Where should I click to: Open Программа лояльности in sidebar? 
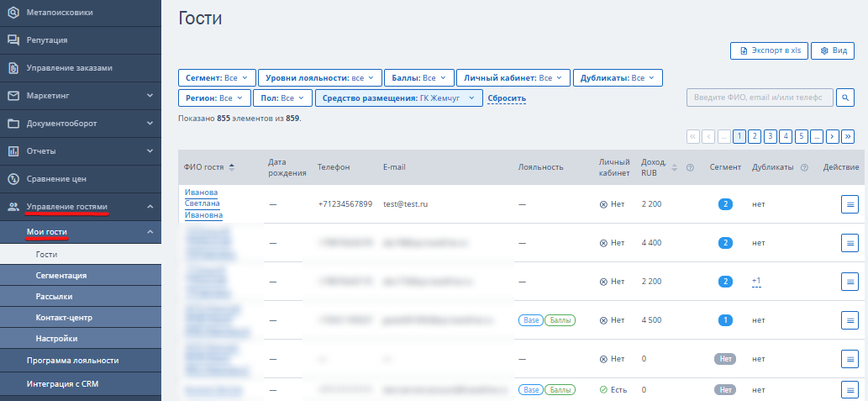(81, 360)
